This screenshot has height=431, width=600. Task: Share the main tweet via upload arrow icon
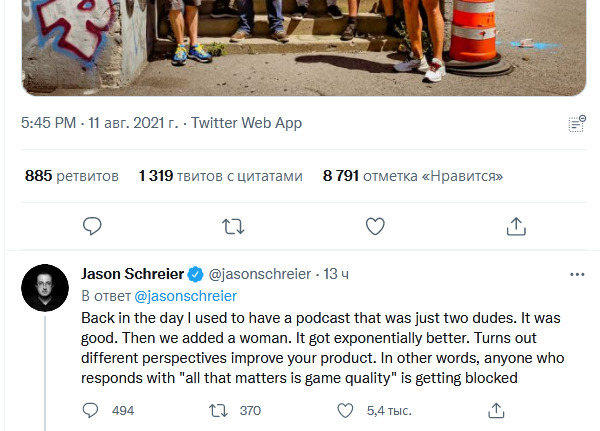[516, 226]
